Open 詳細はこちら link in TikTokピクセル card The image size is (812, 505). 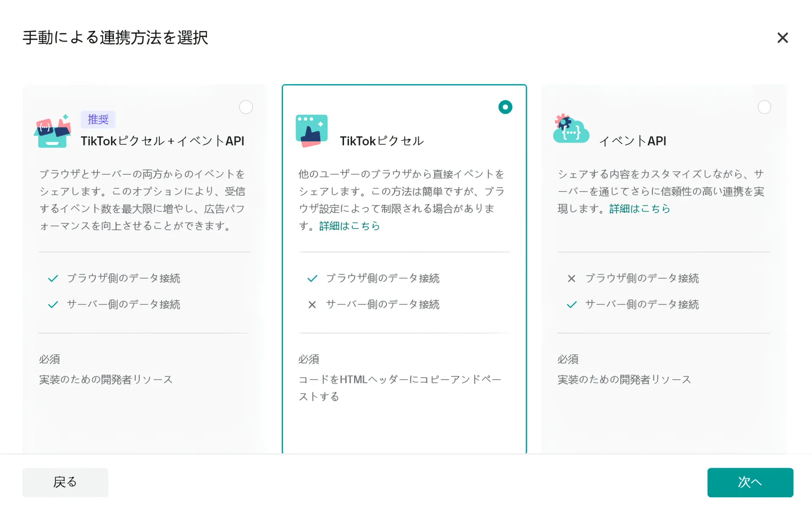(x=350, y=226)
